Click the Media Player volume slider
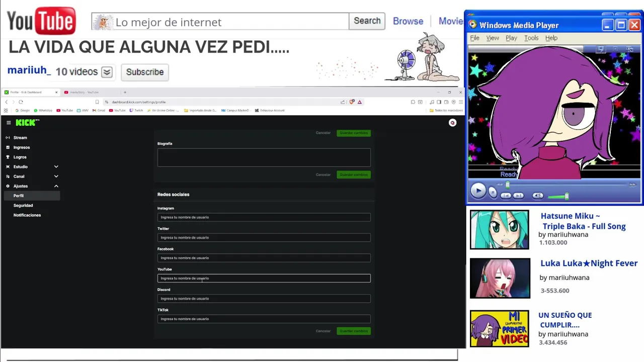The image size is (644, 362). (x=558, y=196)
